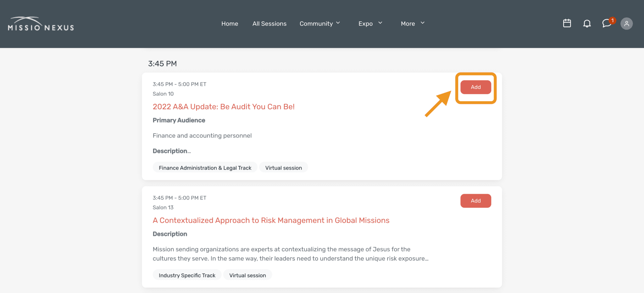Open notifications via the bell icon
Image resolution: width=644 pixels, height=293 pixels.
[587, 24]
